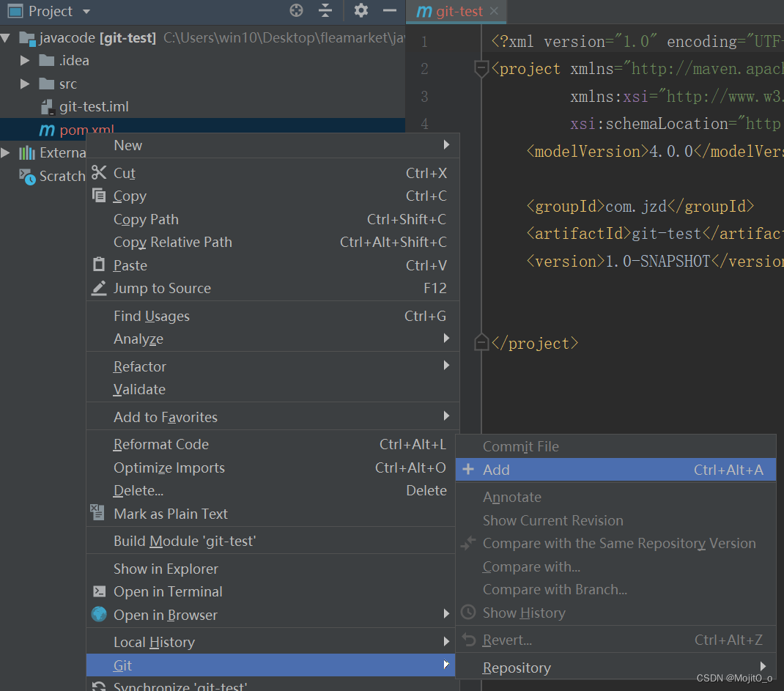Click the Collapse All icon in Project toolbar

click(x=325, y=10)
